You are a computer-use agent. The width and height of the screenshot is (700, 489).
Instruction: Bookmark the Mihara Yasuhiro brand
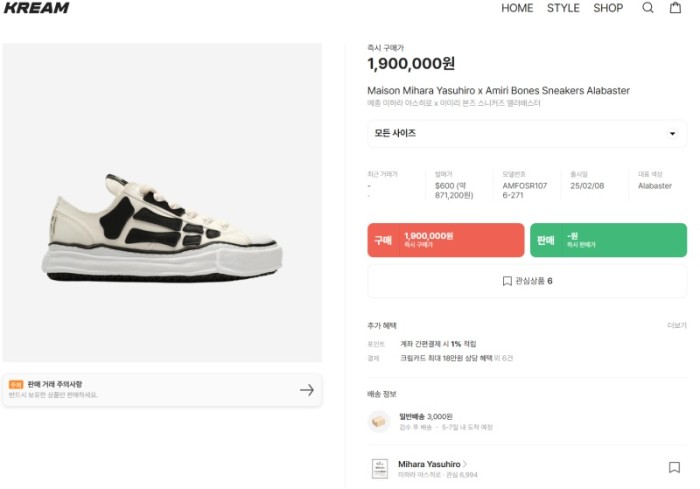(674, 467)
